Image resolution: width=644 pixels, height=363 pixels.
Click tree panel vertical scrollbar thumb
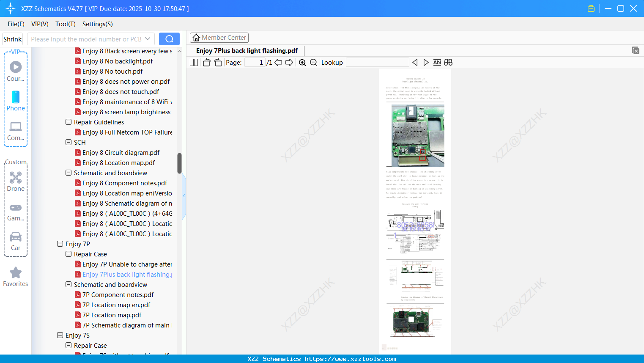coord(179,163)
